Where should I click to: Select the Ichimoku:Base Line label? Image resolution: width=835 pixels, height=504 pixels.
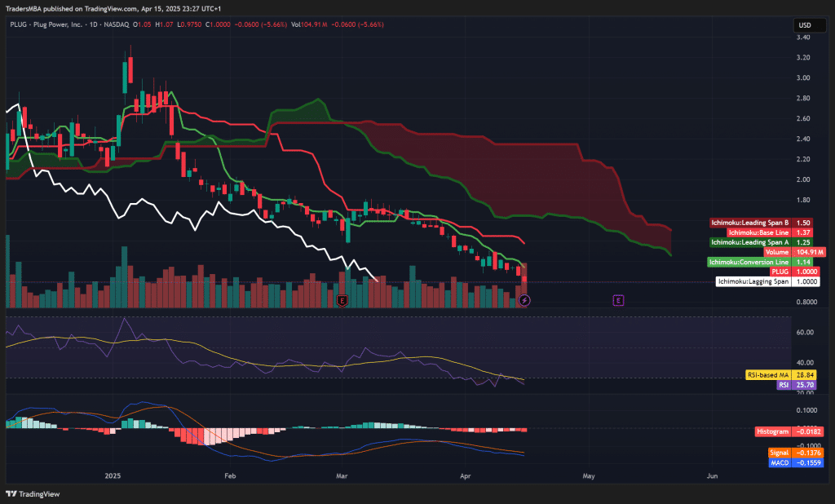click(x=758, y=232)
